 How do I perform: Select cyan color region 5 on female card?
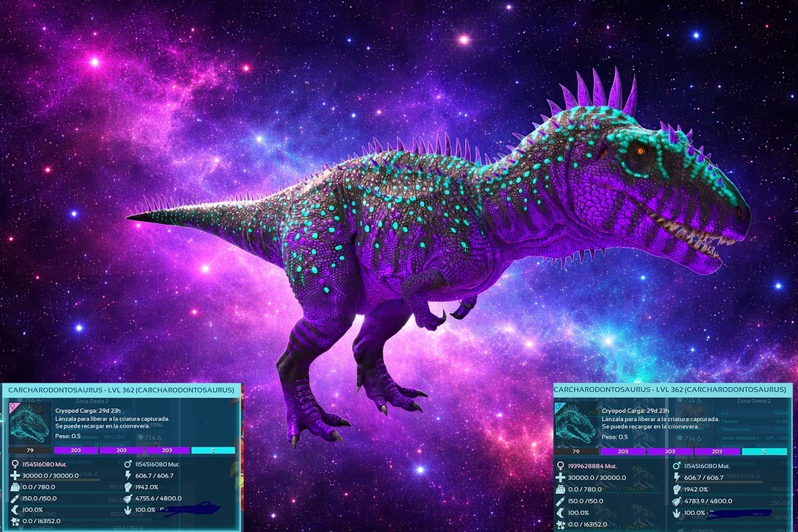pyautogui.click(x=213, y=450)
